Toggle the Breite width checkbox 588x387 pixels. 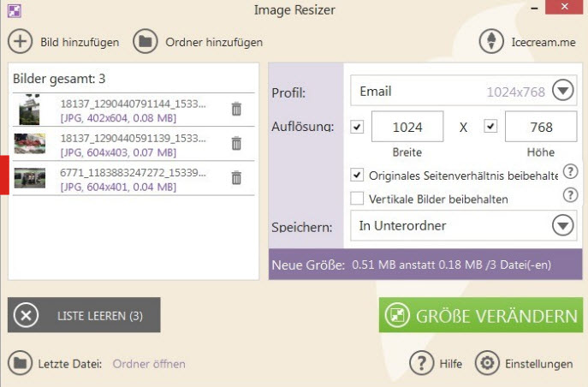[357, 127]
